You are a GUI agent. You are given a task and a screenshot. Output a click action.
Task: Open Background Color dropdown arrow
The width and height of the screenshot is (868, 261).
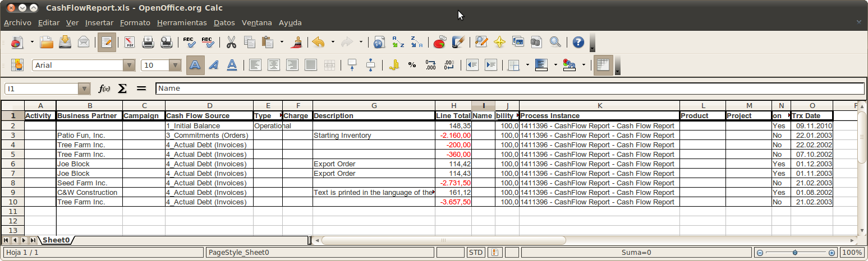[555, 65]
